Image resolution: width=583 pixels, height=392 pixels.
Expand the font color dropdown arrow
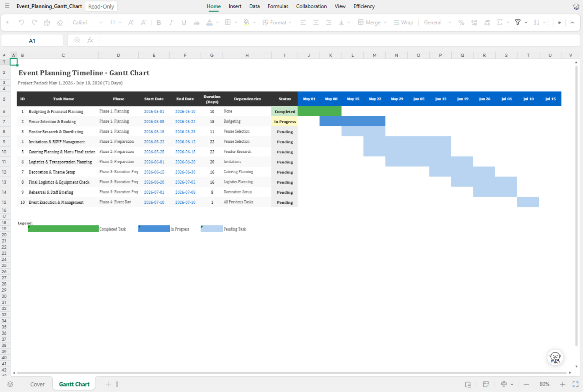pos(217,22)
